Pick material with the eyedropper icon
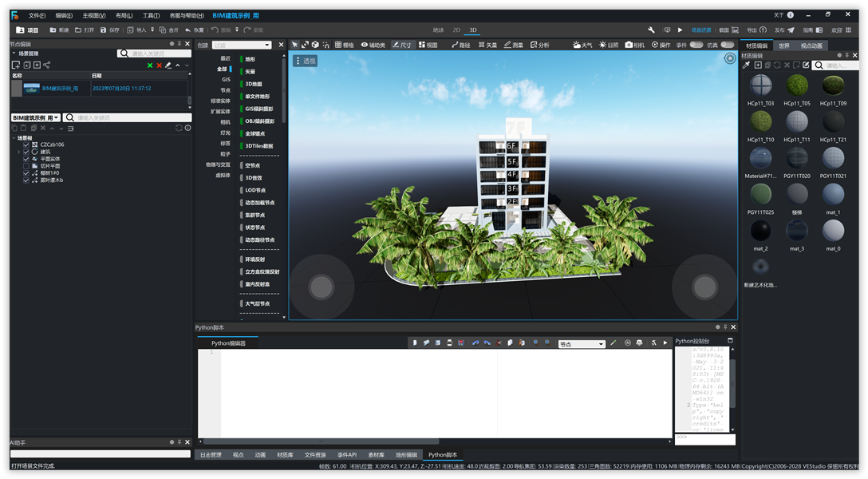The width and height of the screenshot is (868, 479). click(x=746, y=65)
